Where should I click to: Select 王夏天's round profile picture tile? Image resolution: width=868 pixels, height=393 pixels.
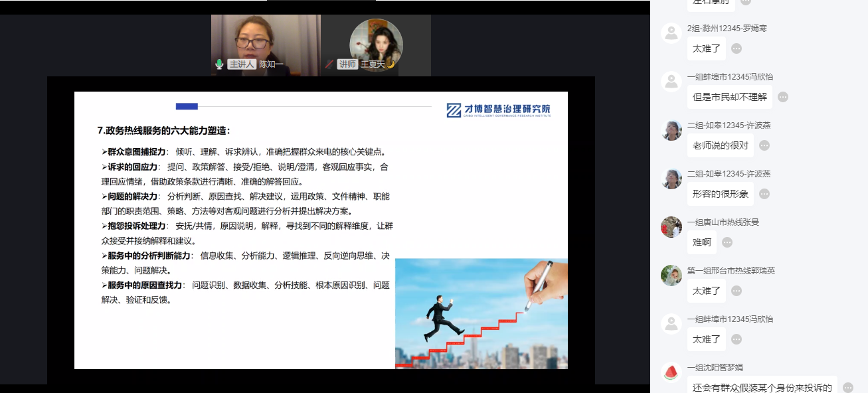(x=376, y=40)
